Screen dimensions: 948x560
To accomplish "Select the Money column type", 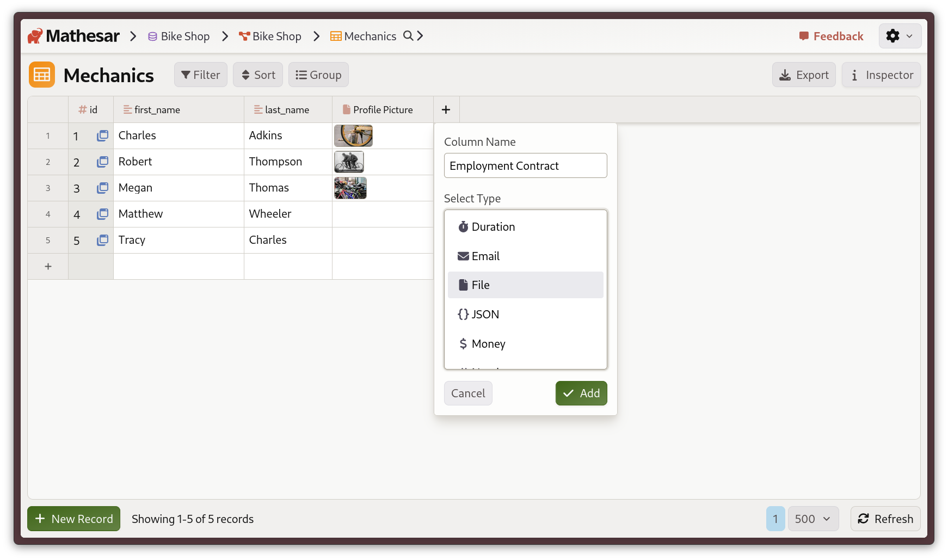I will point(525,344).
